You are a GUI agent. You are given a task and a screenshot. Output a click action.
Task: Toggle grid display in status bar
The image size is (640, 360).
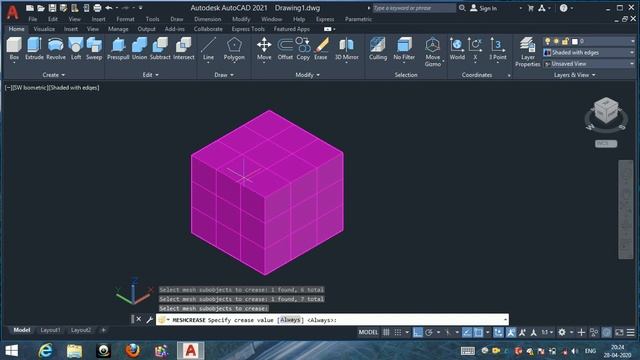pos(386,332)
